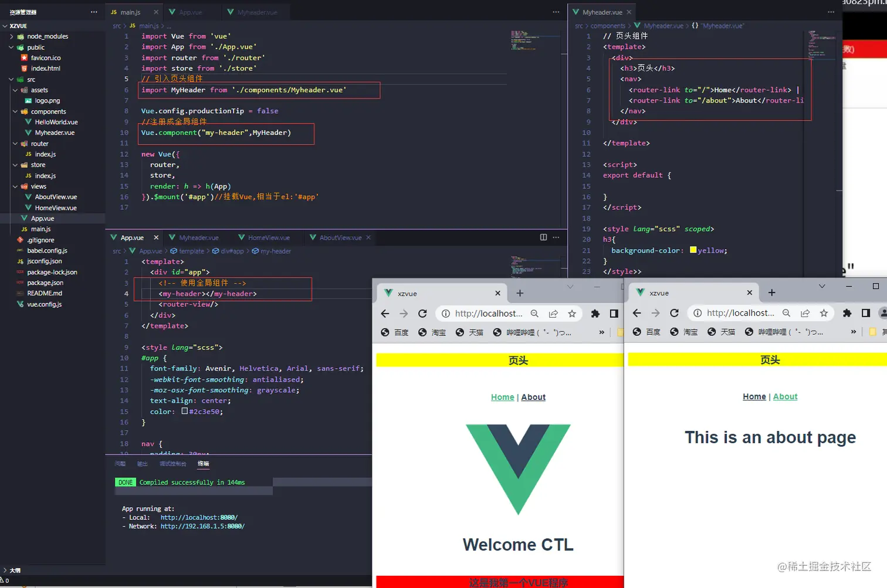Screen dimensions: 887x588
Task: Click the localhost address bar input field
Action: click(488, 314)
